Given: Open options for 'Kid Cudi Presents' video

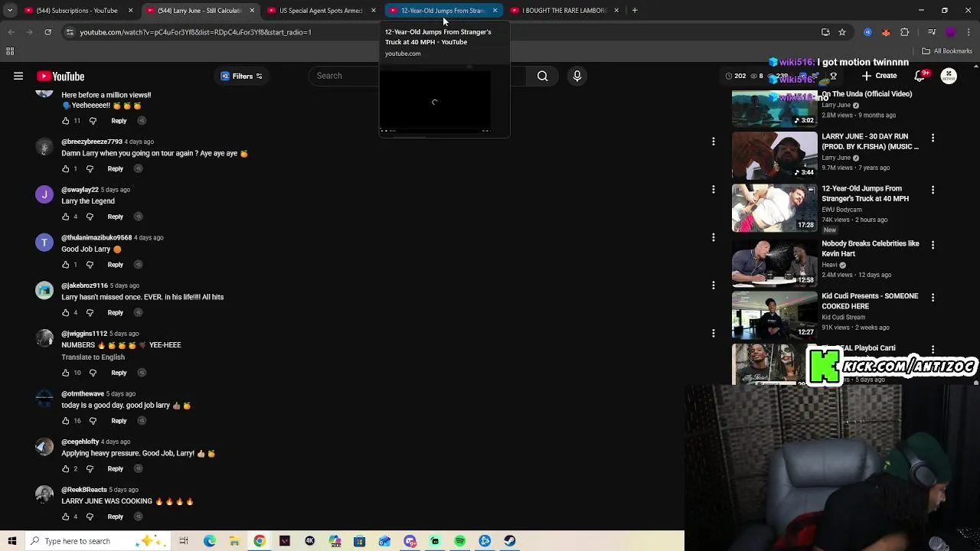Looking at the screenshot, I should pos(933,297).
